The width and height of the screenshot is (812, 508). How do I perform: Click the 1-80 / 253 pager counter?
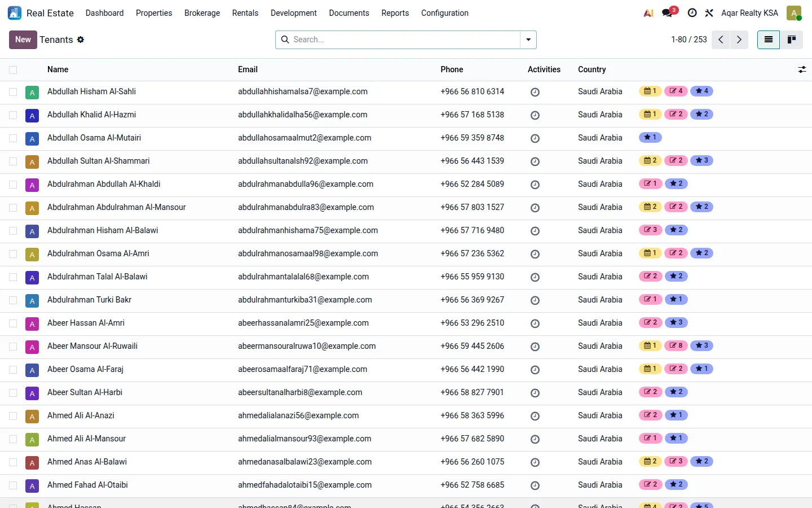pos(689,40)
